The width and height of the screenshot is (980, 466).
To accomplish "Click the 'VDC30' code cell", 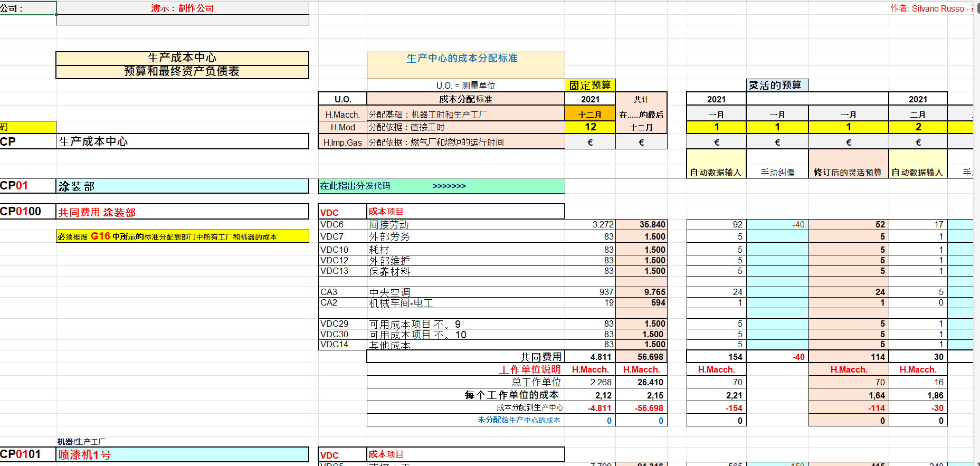I will pos(342,334).
